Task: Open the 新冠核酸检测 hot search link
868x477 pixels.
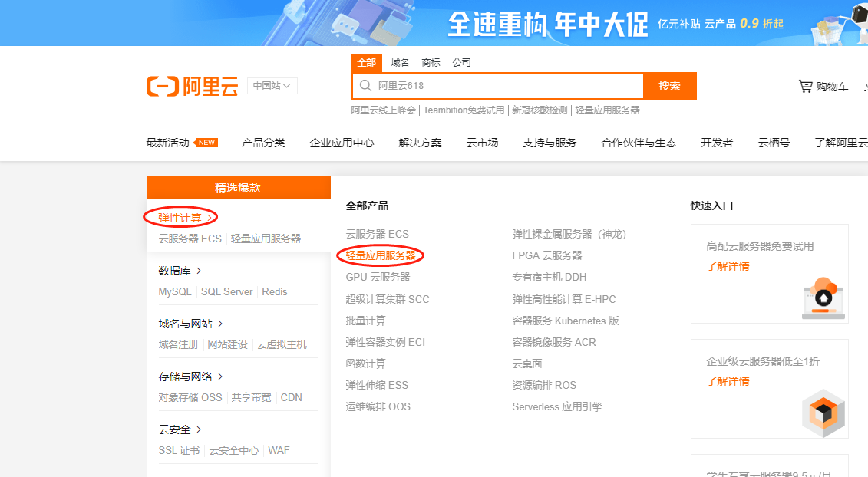Action: click(x=540, y=110)
